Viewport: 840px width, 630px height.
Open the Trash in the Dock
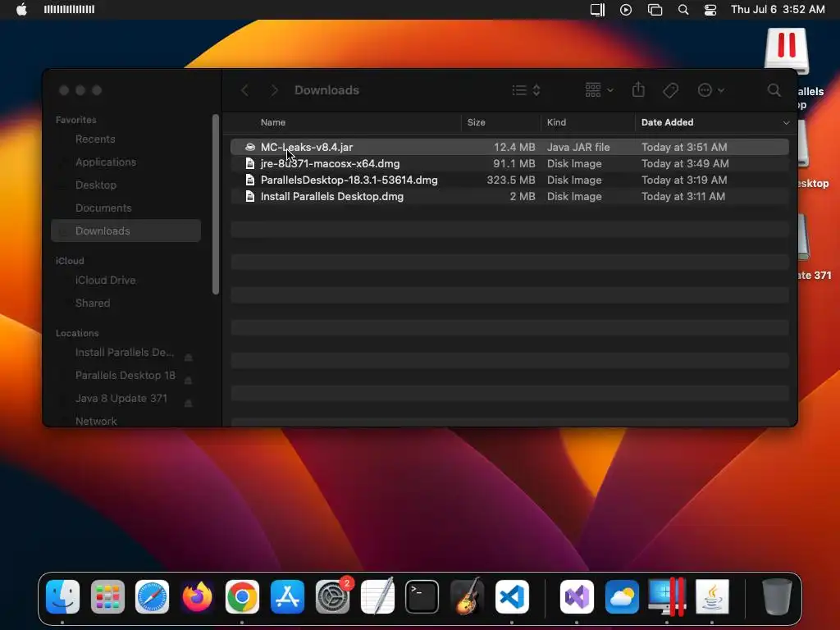pos(777,596)
